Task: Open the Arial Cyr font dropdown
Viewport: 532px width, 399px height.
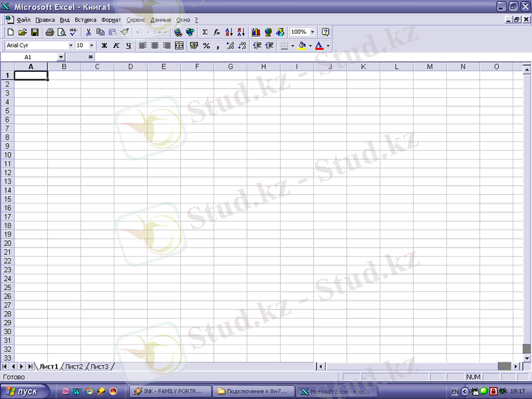Action: coord(70,45)
